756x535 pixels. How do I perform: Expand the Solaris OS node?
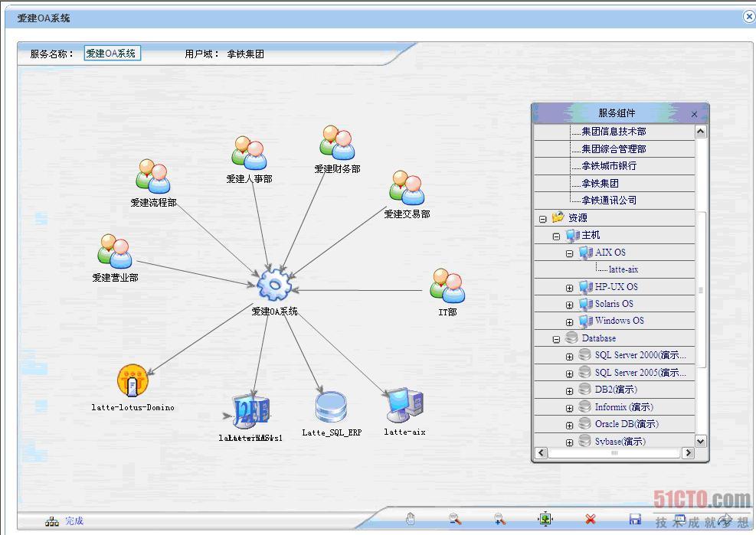pyautogui.click(x=569, y=305)
